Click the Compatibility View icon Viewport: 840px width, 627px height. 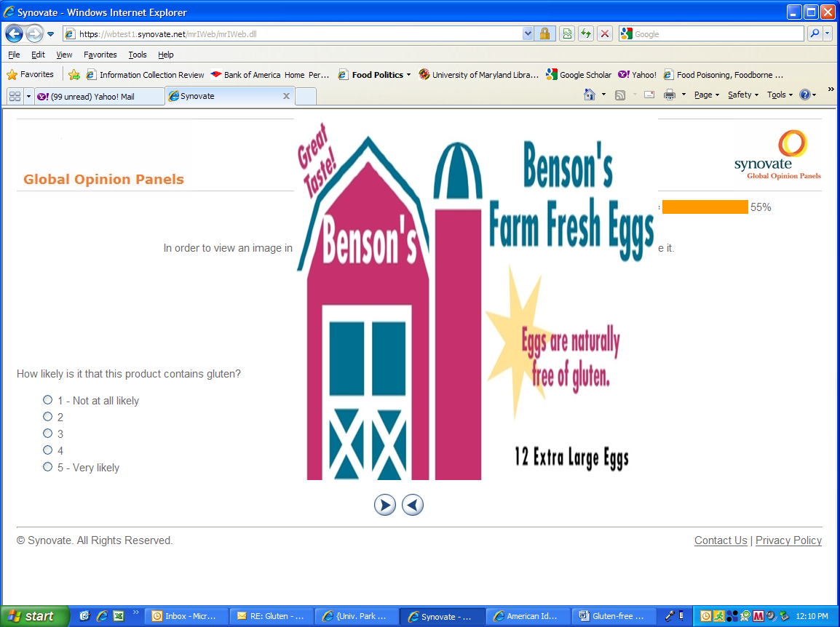point(567,33)
